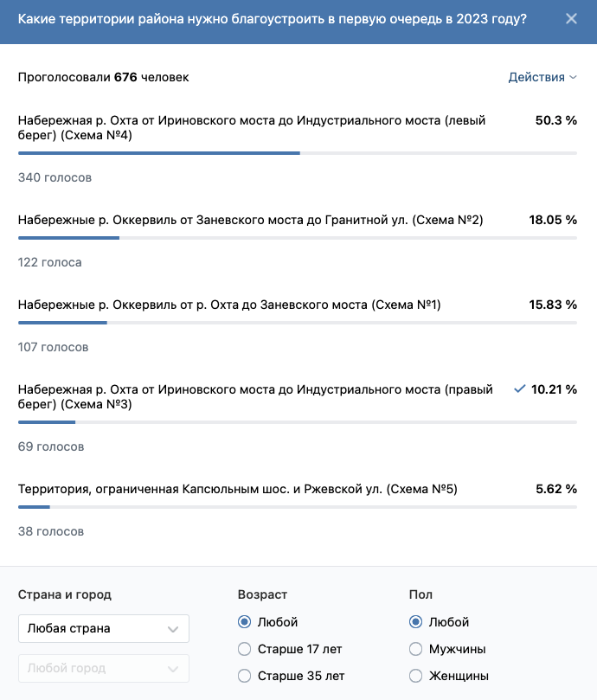Click the 50.3 % progress bar
The image size is (597, 700).
click(298, 153)
